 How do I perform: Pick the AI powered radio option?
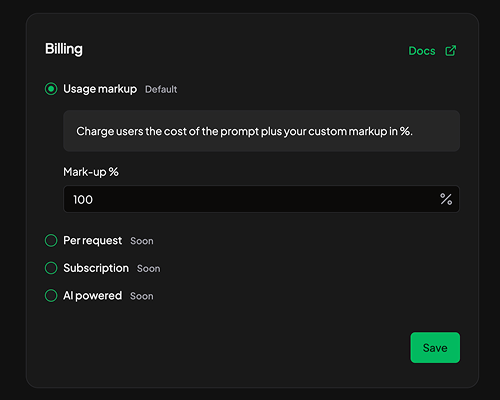tap(51, 295)
